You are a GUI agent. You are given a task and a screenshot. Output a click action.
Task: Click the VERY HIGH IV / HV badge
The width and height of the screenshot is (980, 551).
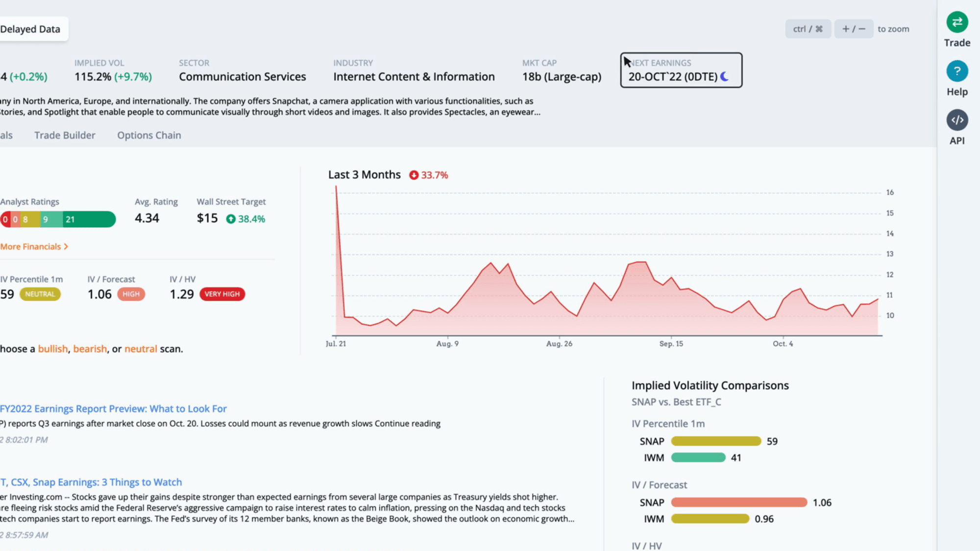(222, 294)
